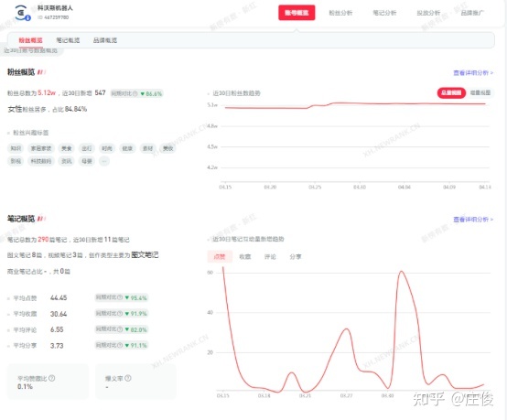This screenshot has width=507, height=420.
Task: Select the 评论 chart metric tab
Action: 270,257
